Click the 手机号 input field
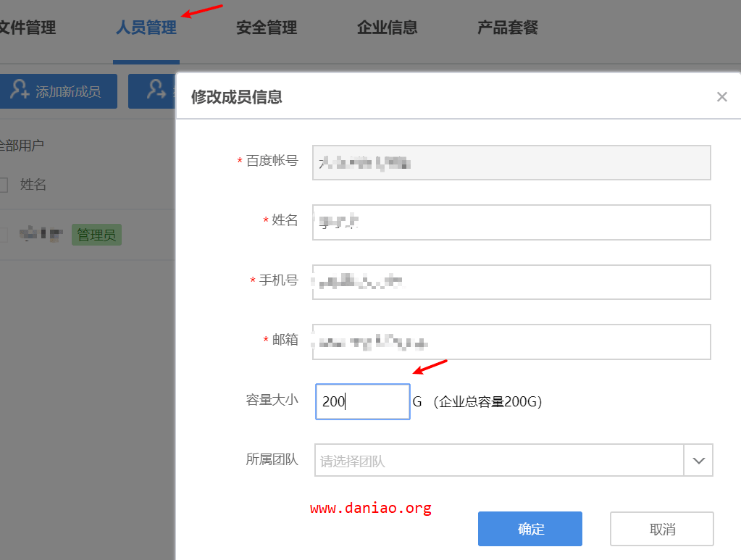Screen dimensions: 741x560 (x=511, y=282)
